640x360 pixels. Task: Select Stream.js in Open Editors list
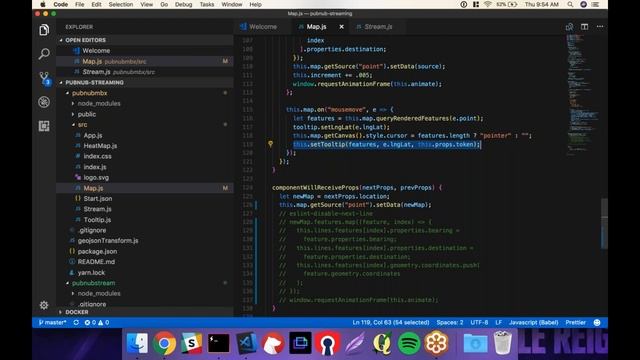[x=145, y=72]
